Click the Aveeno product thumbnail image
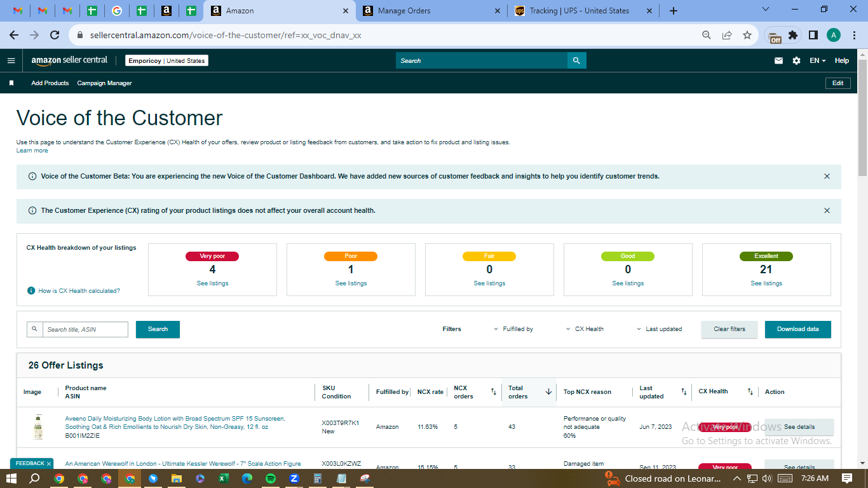Screen dimensions: 868x488 (38, 427)
